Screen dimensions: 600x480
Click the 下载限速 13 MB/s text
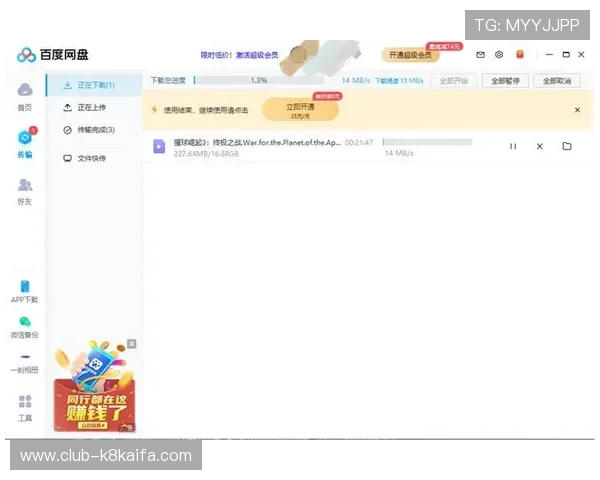399,81
